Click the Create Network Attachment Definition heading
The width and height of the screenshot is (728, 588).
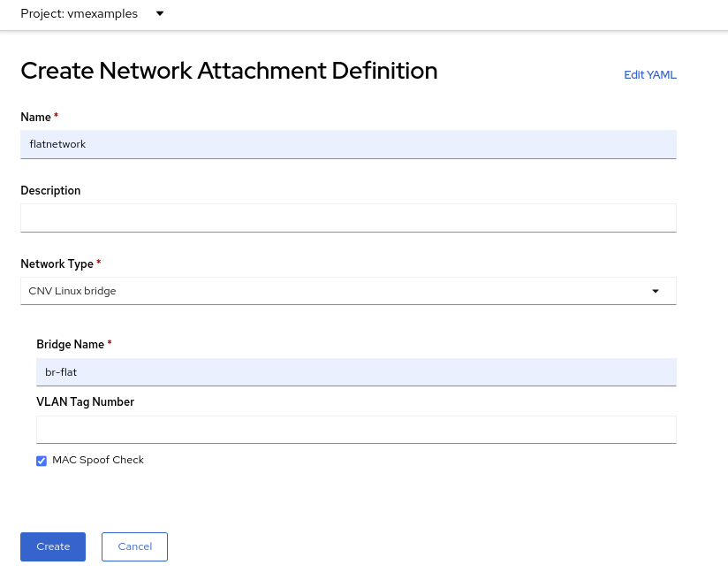tap(229, 71)
